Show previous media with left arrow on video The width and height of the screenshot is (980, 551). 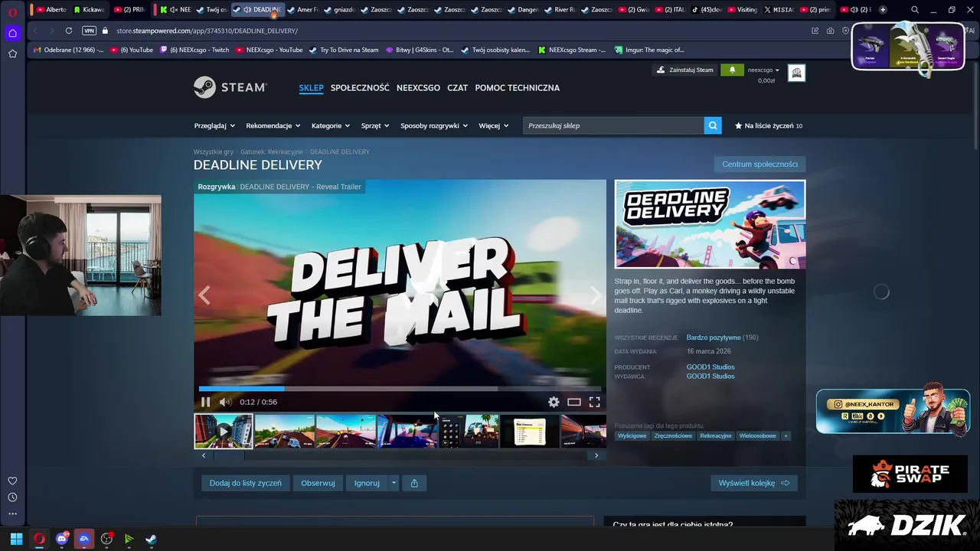[204, 295]
